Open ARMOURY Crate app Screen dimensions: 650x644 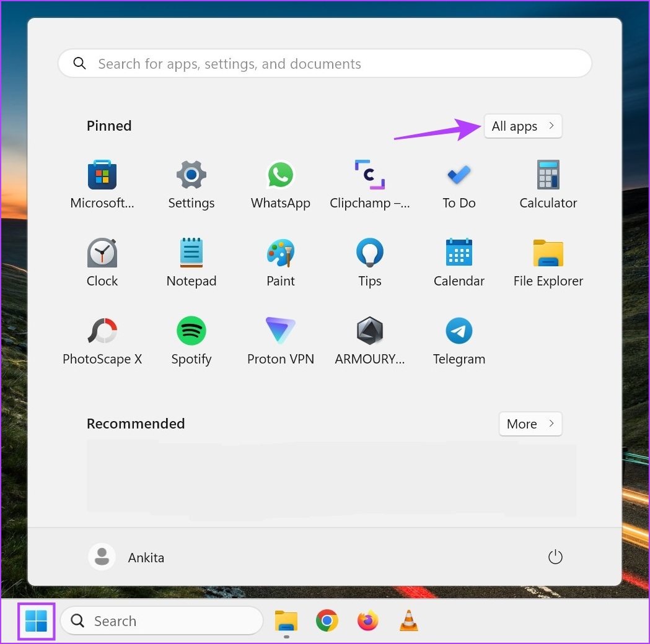(369, 341)
